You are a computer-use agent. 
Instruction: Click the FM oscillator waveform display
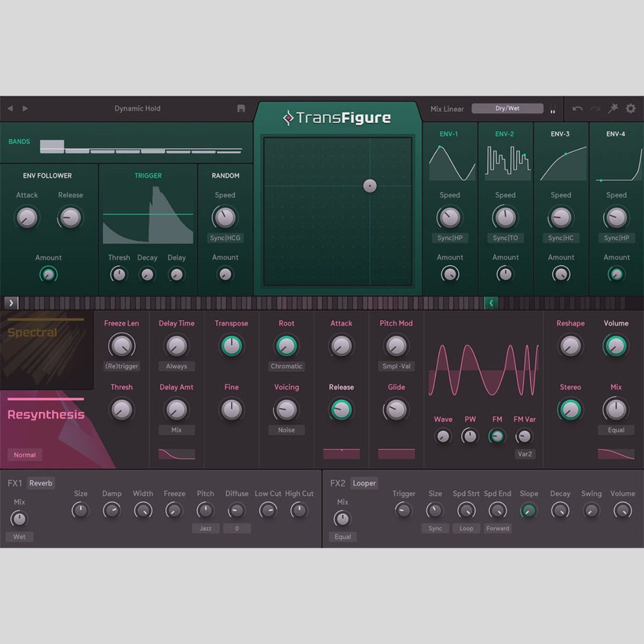[x=484, y=371]
